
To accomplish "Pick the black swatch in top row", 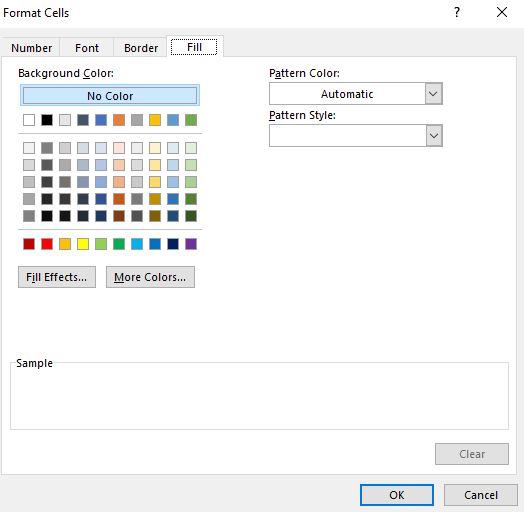I will point(47,120).
